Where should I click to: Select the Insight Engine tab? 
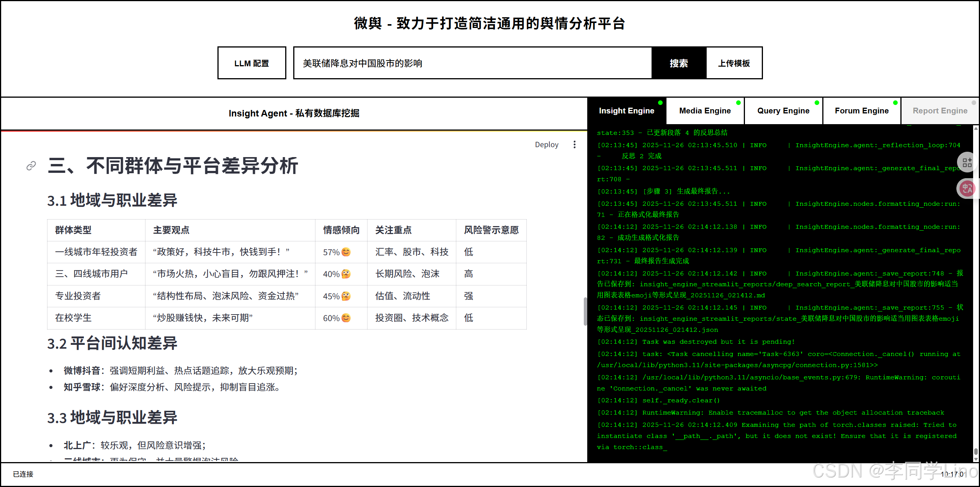pyautogui.click(x=626, y=111)
